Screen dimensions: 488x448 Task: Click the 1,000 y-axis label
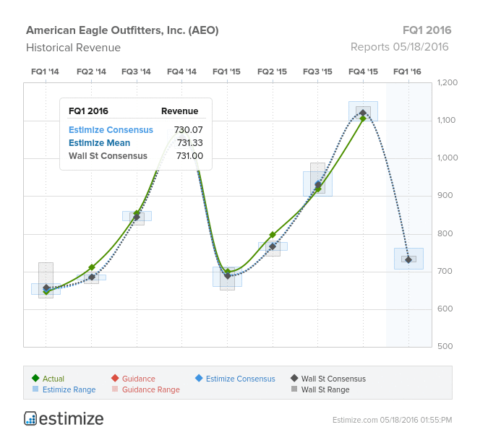pyautogui.click(x=448, y=158)
